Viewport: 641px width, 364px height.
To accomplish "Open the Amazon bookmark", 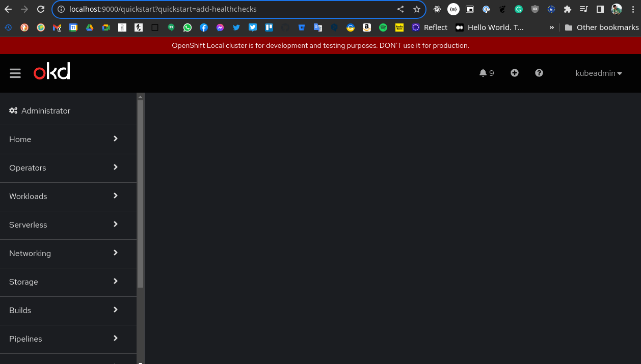I will (367, 27).
